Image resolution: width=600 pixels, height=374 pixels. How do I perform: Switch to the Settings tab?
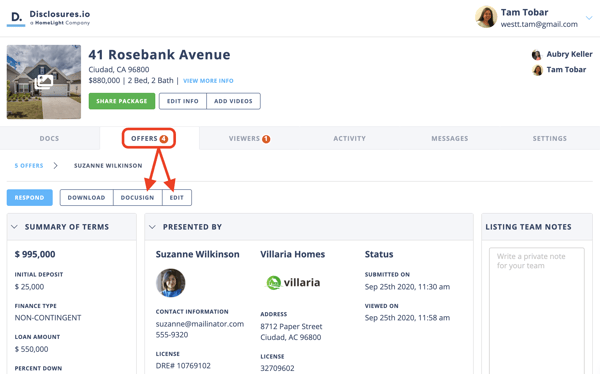tap(549, 139)
